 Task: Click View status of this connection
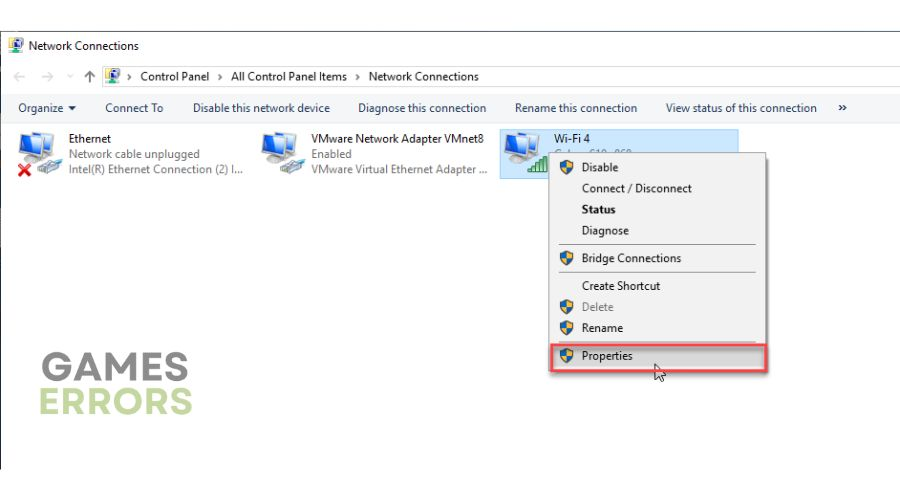coord(741,108)
